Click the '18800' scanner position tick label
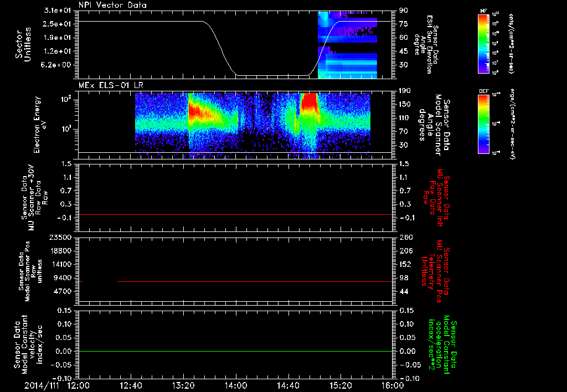The image size is (567, 392). tap(60, 251)
